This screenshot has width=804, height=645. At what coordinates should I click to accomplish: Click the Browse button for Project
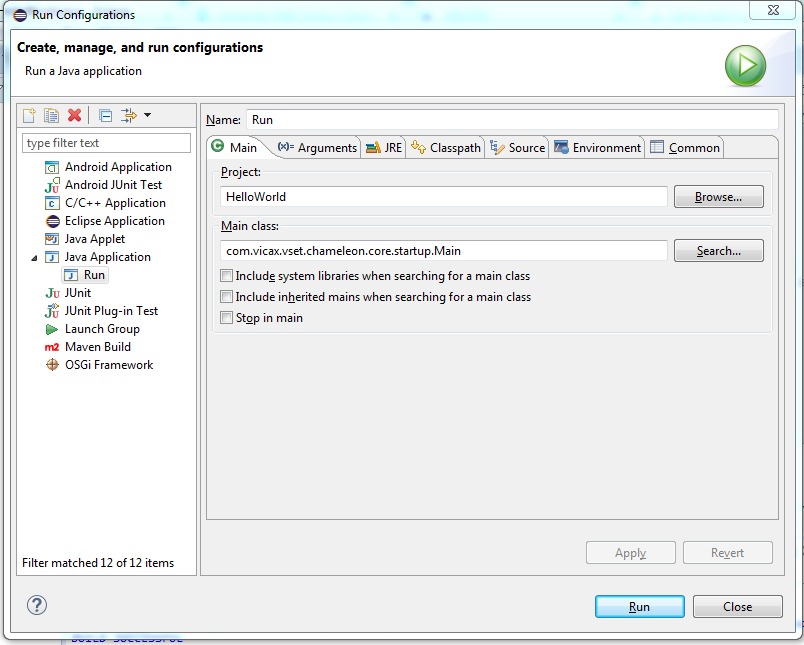coord(718,197)
